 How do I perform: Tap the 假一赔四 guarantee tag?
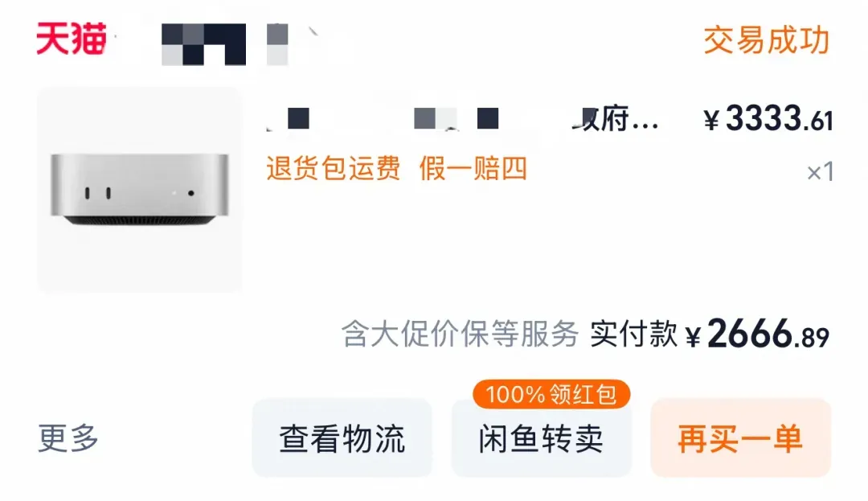click(473, 168)
